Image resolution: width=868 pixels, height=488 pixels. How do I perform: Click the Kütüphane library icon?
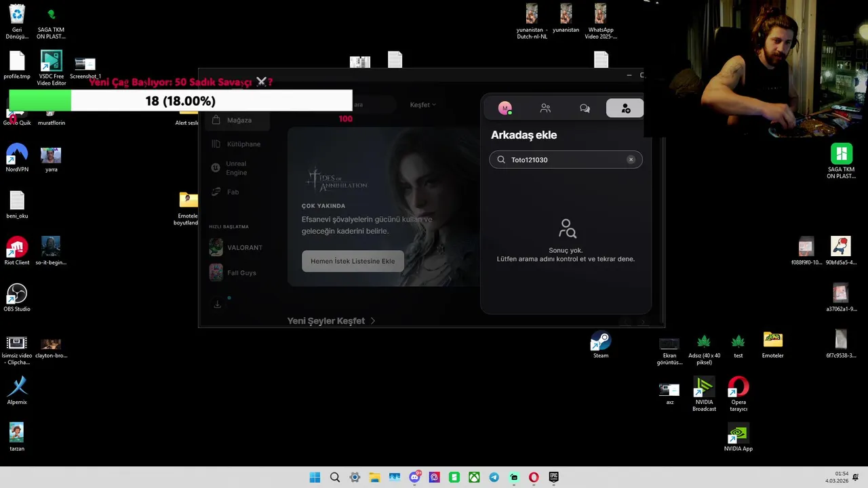click(216, 144)
